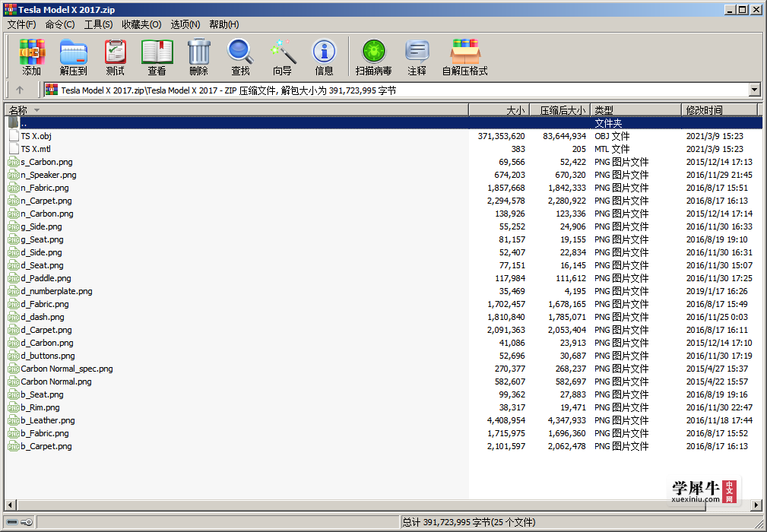
Task: Select d_Fabric.png file name
Action: point(45,304)
